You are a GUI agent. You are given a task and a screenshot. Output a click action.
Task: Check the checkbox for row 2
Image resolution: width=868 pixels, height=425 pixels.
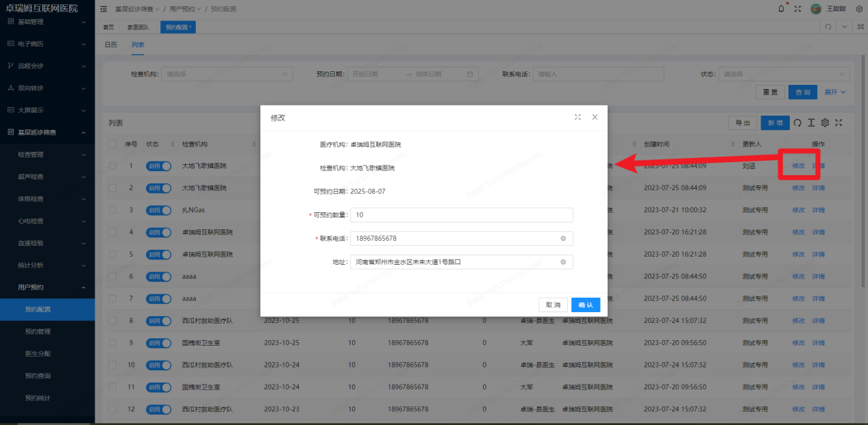point(112,188)
